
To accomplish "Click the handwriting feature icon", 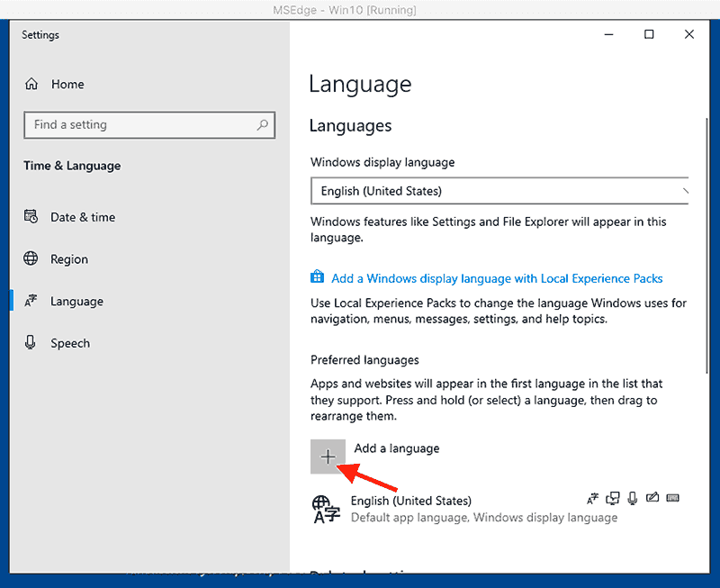I will click(x=652, y=498).
